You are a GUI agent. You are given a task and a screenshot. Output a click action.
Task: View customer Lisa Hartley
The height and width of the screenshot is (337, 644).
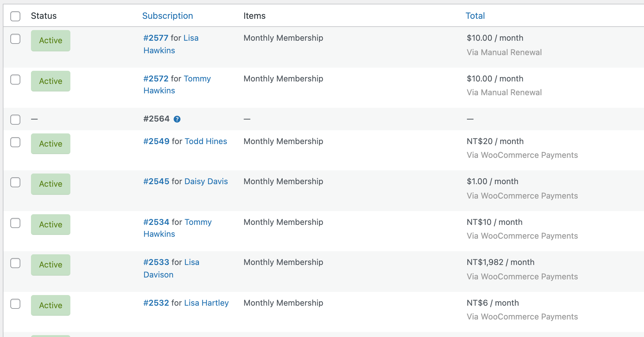[x=206, y=303]
